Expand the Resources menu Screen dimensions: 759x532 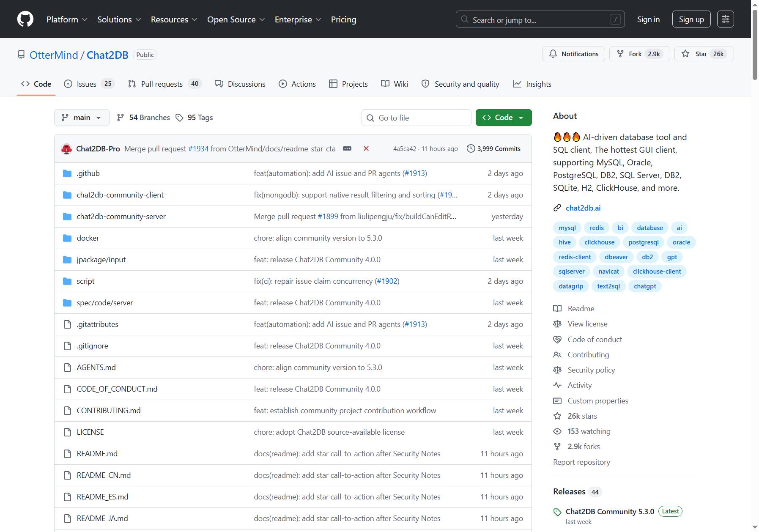point(174,19)
